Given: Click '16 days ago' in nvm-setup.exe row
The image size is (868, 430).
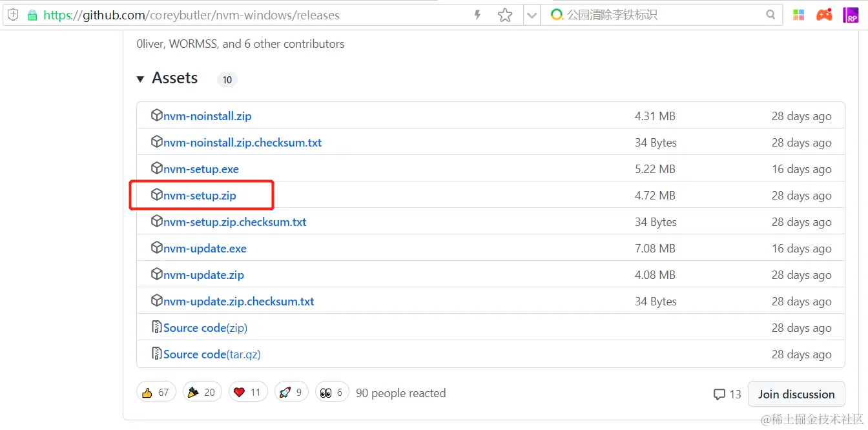Looking at the screenshot, I should [x=801, y=169].
